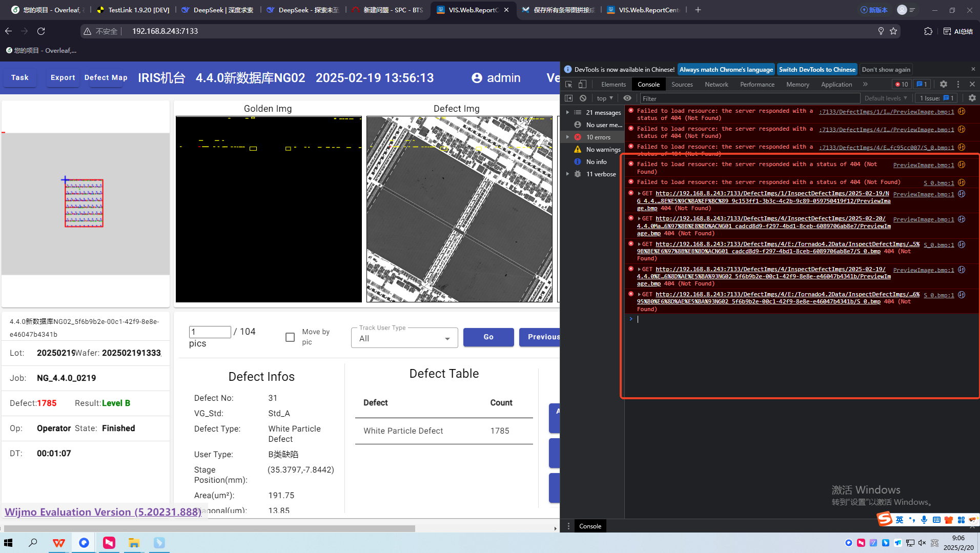Click the browser address bar URL

tap(165, 31)
